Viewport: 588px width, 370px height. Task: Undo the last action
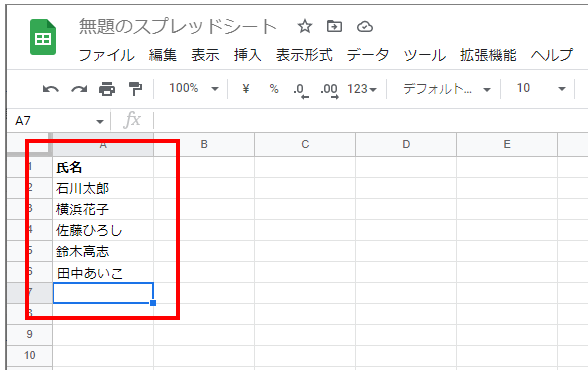pos(51,89)
